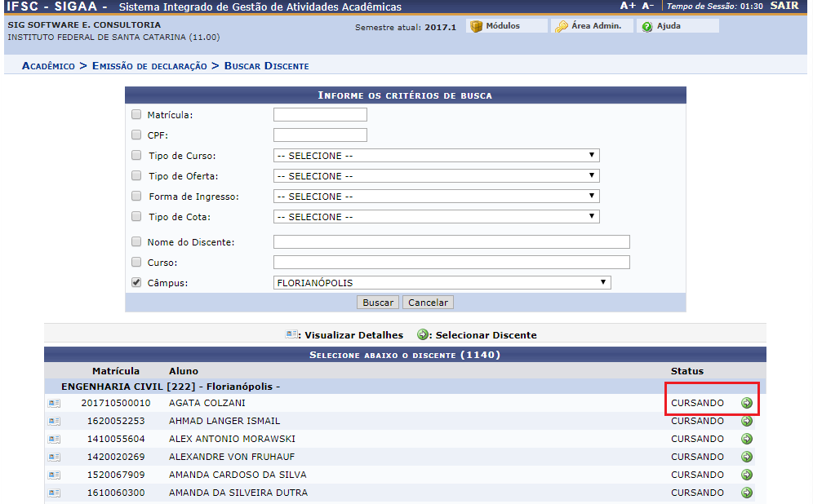Uncheck the Câmpus filter checkbox
Image resolution: width=813 pixels, height=504 pixels.
[x=136, y=283]
